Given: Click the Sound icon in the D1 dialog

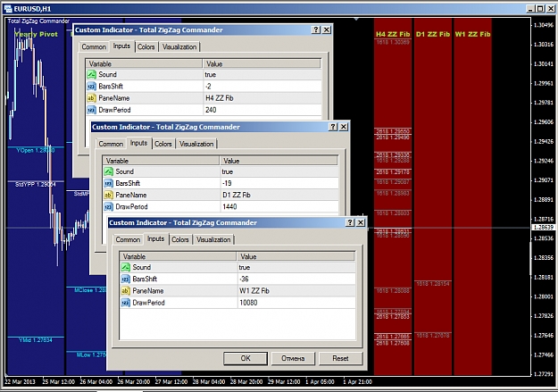Looking at the screenshot, I should [109, 171].
